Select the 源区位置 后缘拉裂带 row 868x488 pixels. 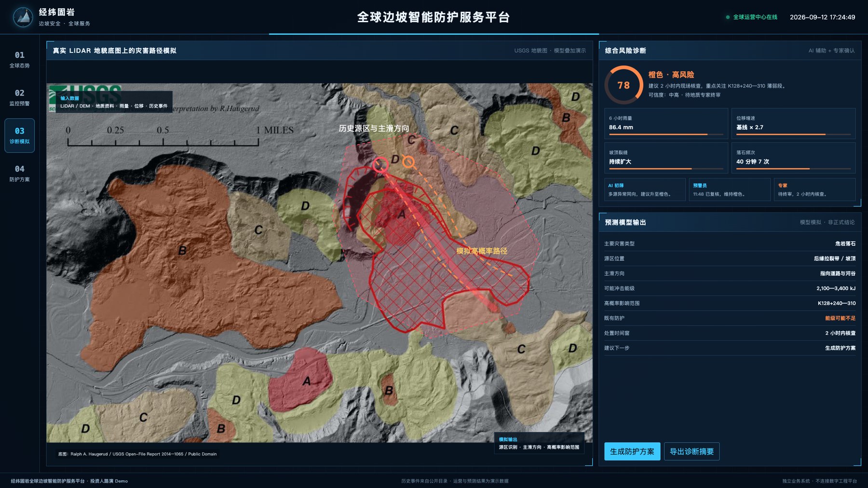click(730, 258)
